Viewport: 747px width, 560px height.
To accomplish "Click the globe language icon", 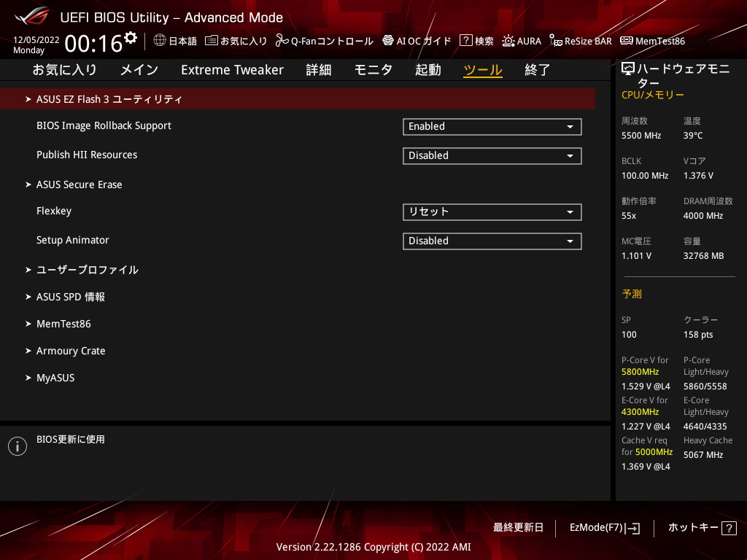I will [x=160, y=41].
